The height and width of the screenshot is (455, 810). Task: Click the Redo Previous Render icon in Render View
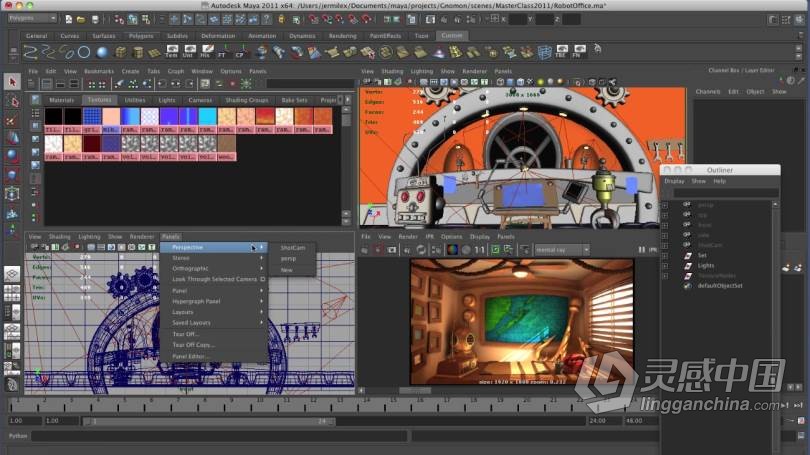click(364, 250)
